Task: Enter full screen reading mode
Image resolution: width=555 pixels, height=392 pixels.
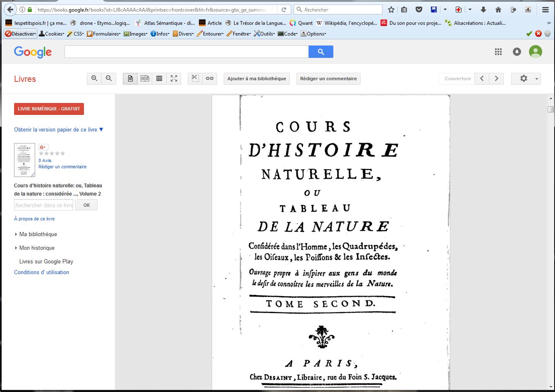Action: 174,79
